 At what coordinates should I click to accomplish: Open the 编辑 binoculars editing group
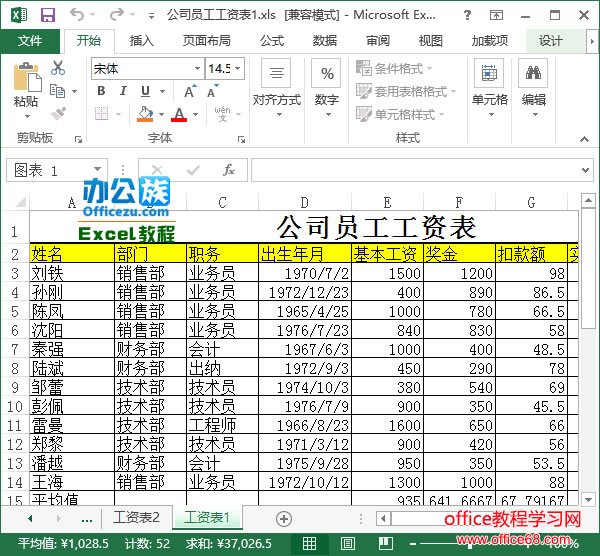tap(533, 83)
